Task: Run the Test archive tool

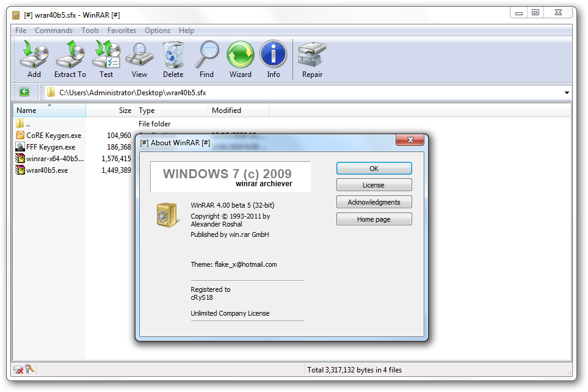Action: [x=106, y=55]
